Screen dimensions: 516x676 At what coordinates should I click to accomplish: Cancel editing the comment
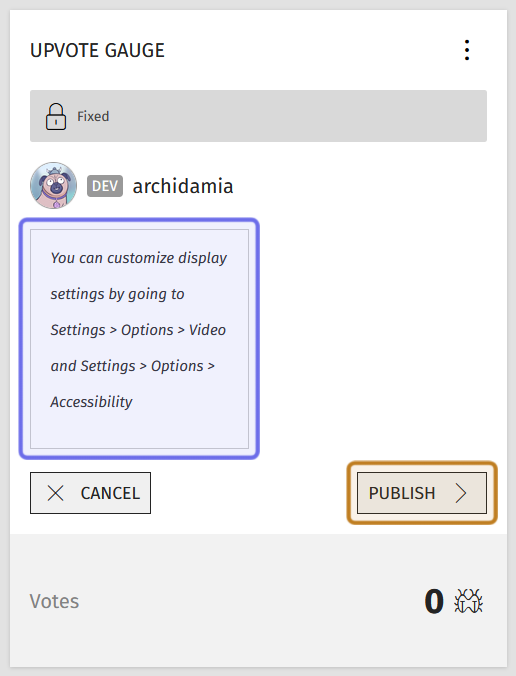click(x=91, y=493)
